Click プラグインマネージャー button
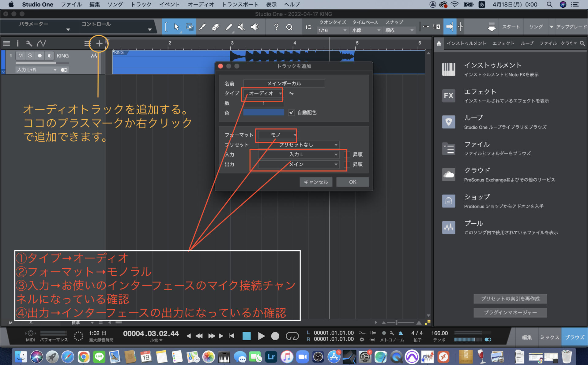The image size is (588, 365). pos(510,313)
